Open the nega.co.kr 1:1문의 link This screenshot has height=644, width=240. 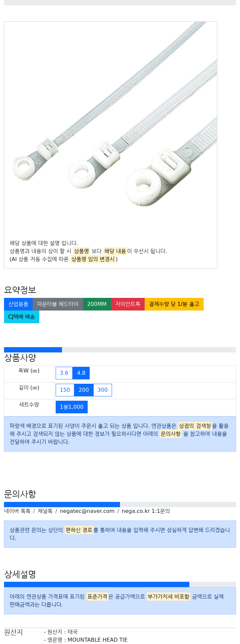146,511
